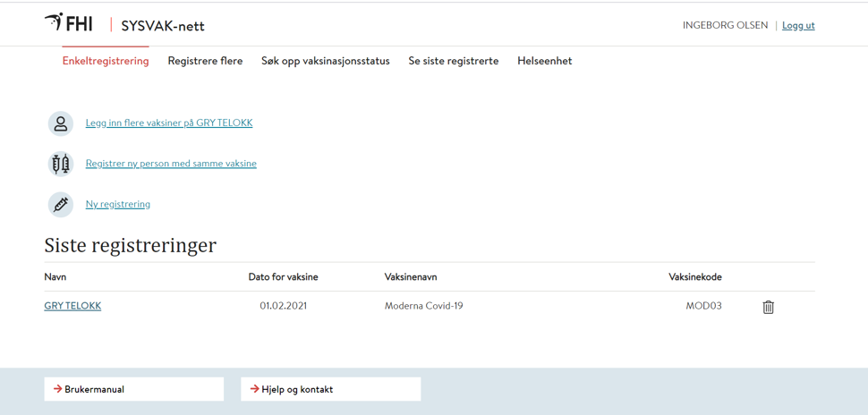Select the Helseenhet tab
Viewport: 868px width, 415px height.
(544, 61)
